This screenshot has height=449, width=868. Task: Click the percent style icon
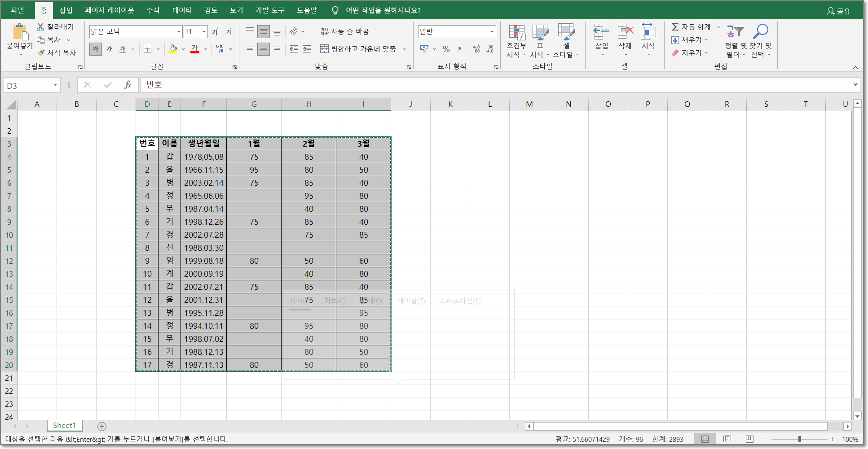click(446, 49)
